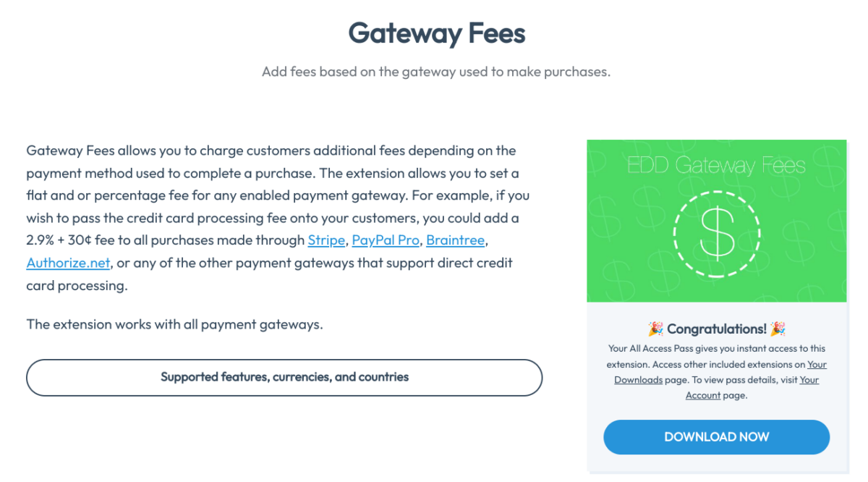Open the Congratulations details panel
The image size is (868, 482).
717,329
